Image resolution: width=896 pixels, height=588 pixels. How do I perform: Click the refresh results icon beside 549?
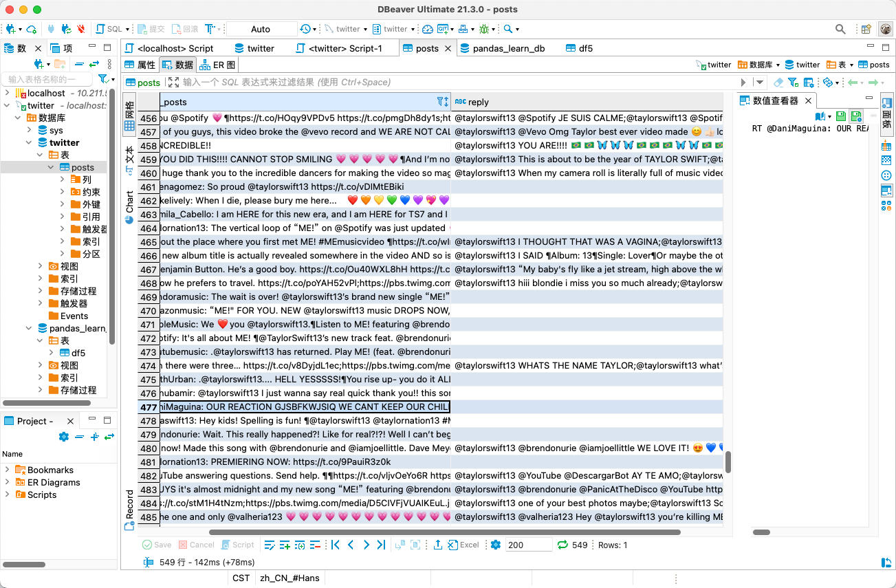[562, 545]
